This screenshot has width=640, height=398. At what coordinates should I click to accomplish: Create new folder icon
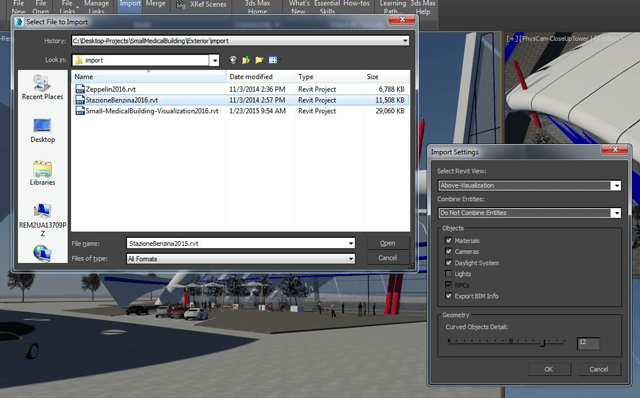[x=259, y=60]
